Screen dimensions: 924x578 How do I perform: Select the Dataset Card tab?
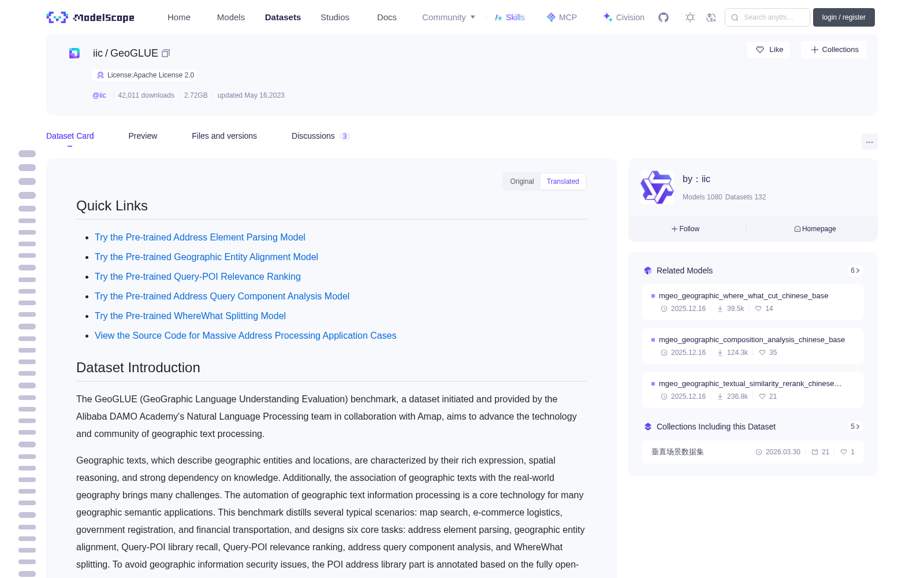(x=70, y=136)
